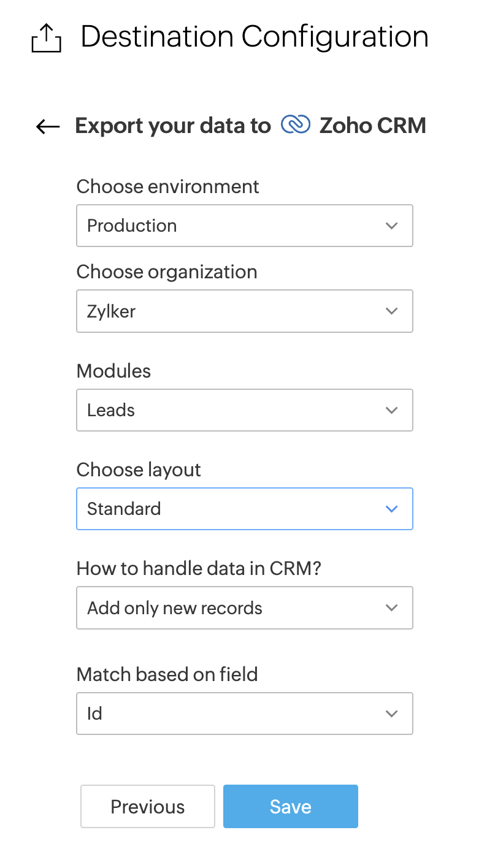
Task: Click the chevron arrow in the environment field
Action: [x=391, y=226]
